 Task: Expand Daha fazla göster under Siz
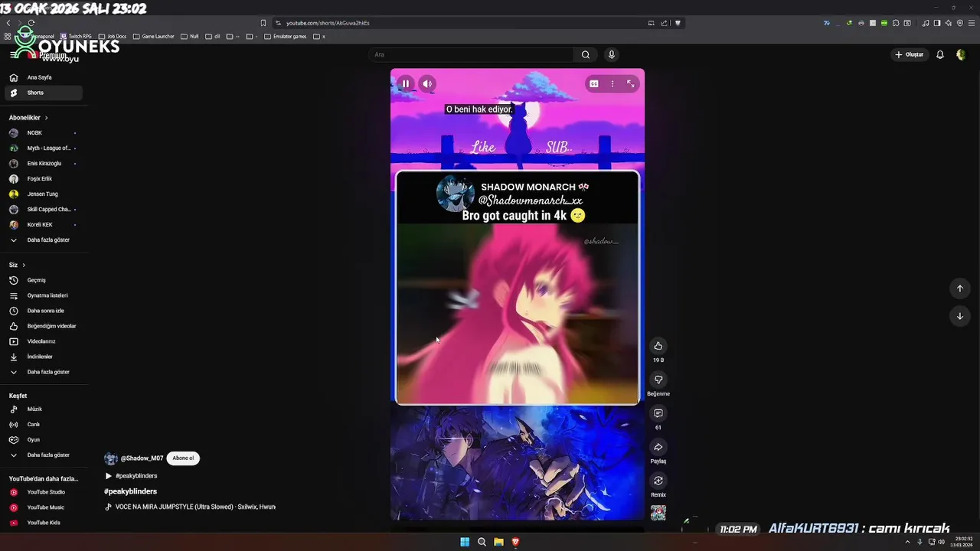point(44,372)
